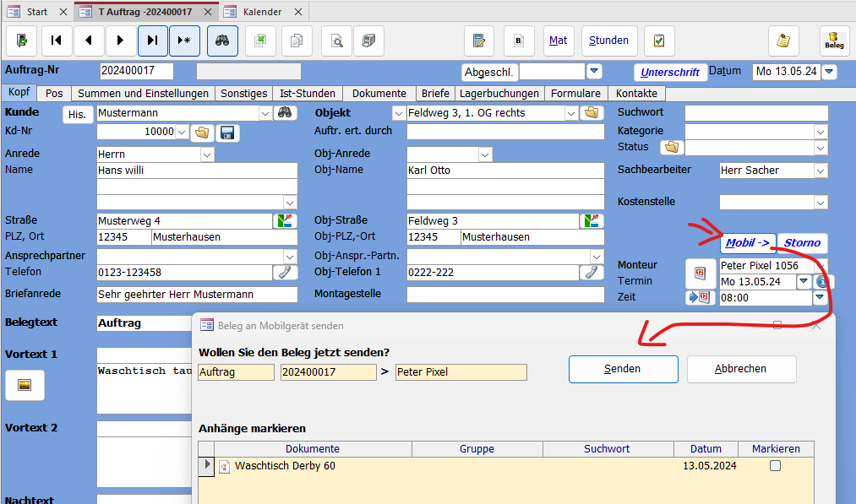
Task: Click the clipboard checkmark icon
Action: click(x=659, y=41)
